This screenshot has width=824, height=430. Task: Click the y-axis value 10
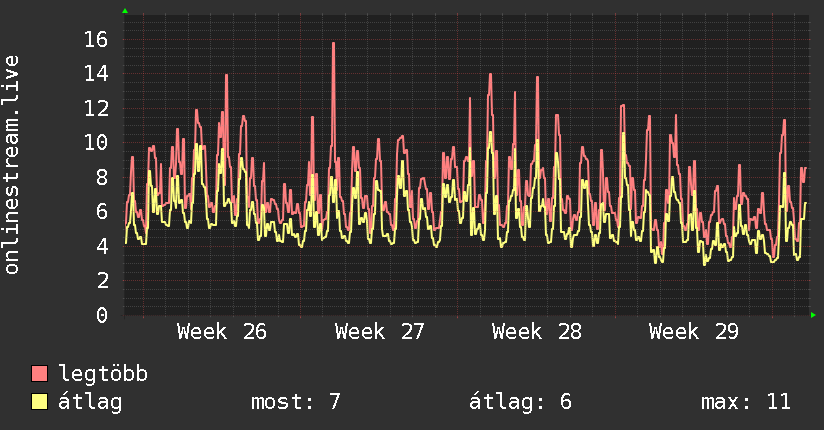tap(96, 142)
